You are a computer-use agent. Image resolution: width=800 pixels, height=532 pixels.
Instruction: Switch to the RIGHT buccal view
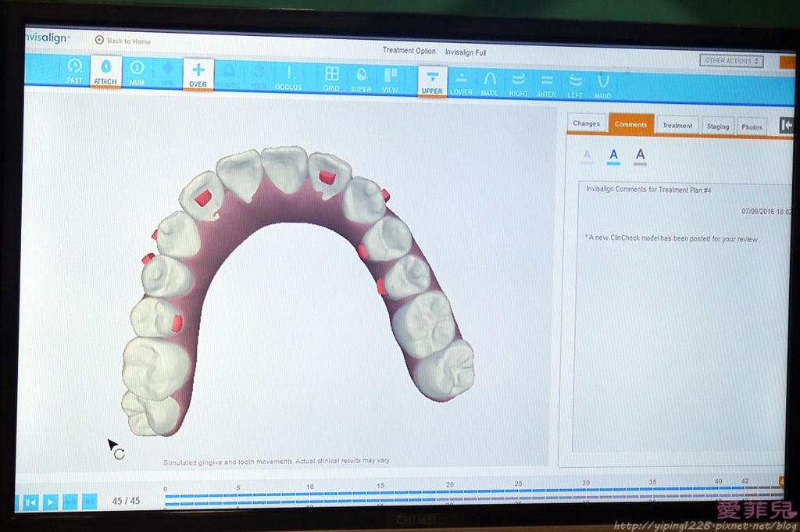click(x=519, y=84)
